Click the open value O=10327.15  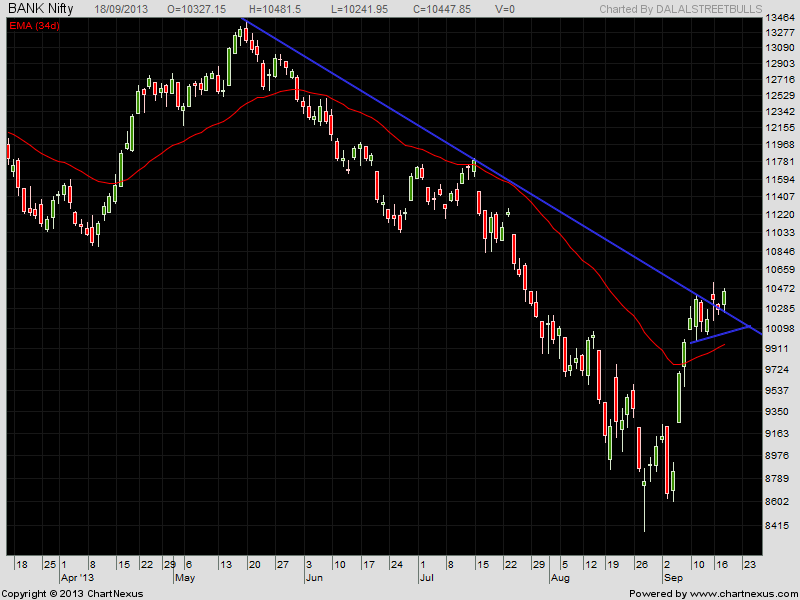196,9
